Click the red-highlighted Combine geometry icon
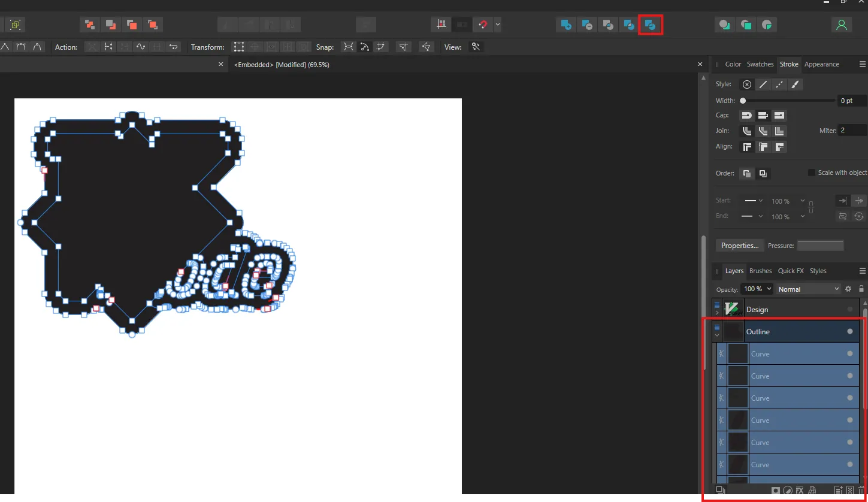The height and width of the screenshot is (502, 868). tap(651, 24)
